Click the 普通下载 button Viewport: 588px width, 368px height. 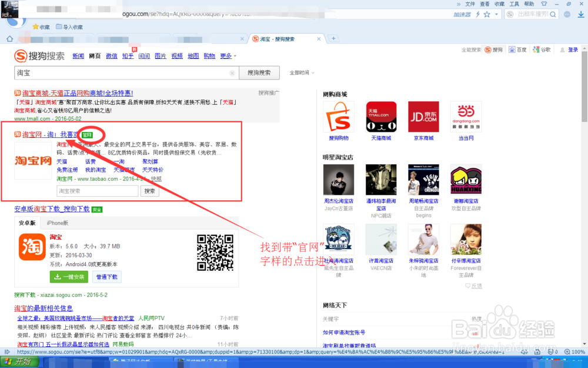(x=107, y=277)
